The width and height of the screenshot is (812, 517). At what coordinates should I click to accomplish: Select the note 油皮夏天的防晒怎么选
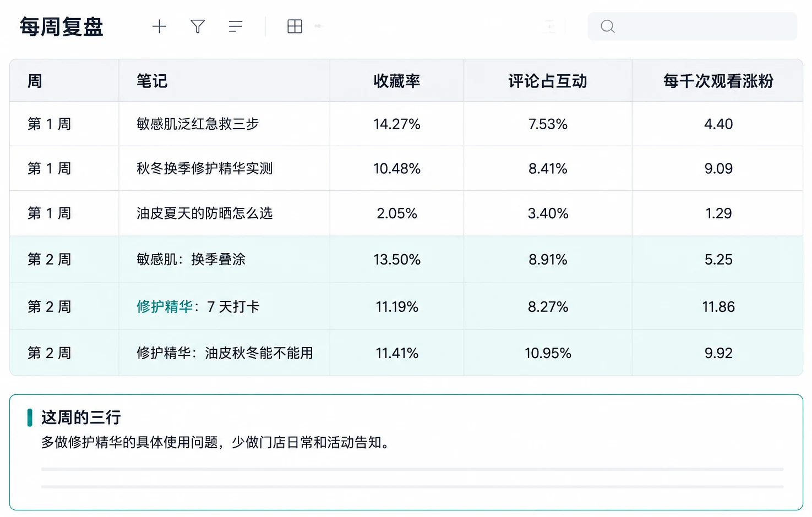click(x=205, y=213)
